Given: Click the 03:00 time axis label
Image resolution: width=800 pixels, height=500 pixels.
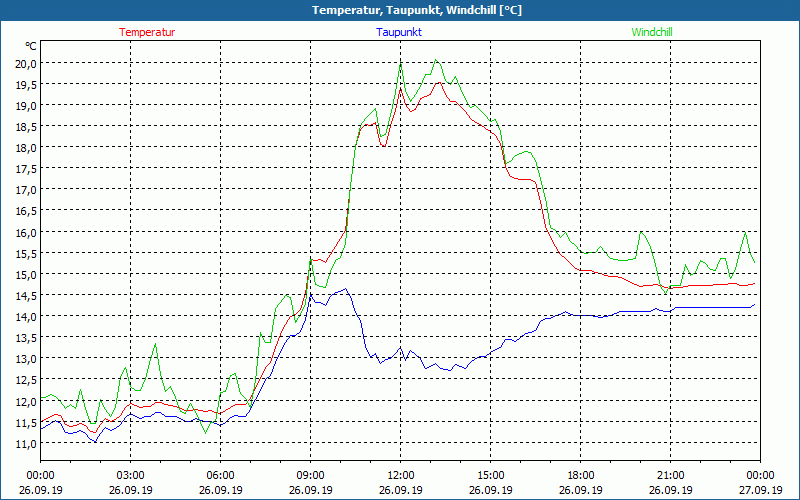Looking at the screenshot, I should (131, 476).
